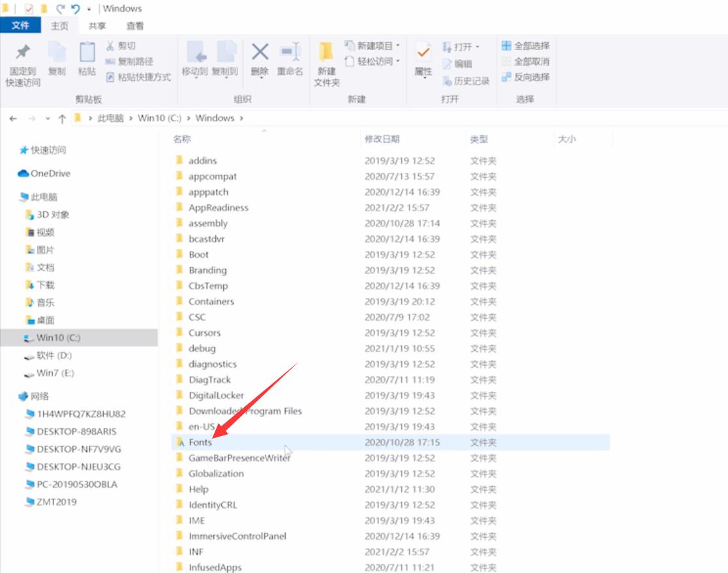728x573 pixels.
Task: Switch to the Home (主页) tab
Action: [59, 26]
